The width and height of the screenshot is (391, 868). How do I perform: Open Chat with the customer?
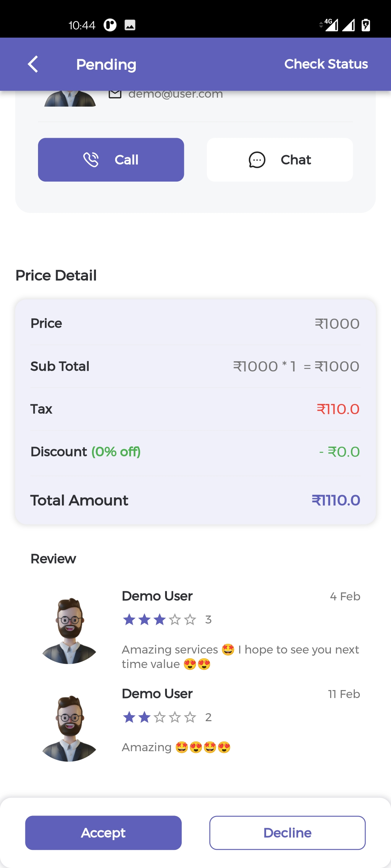(280, 160)
